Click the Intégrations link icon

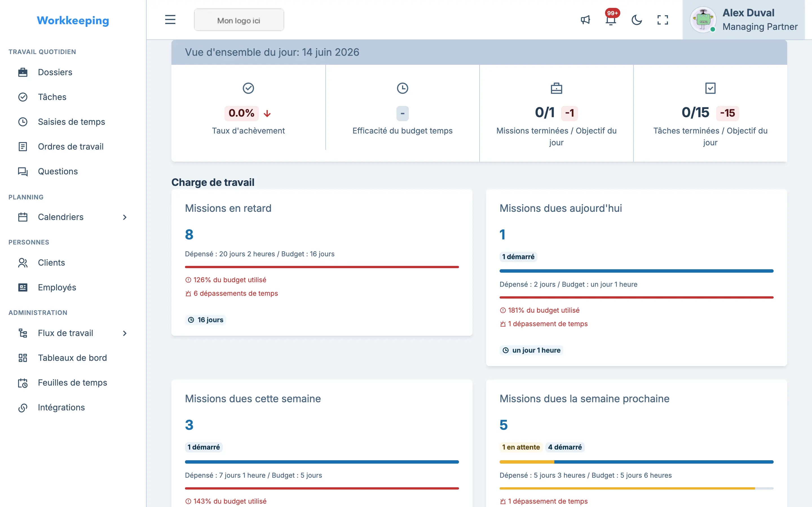[x=23, y=407]
